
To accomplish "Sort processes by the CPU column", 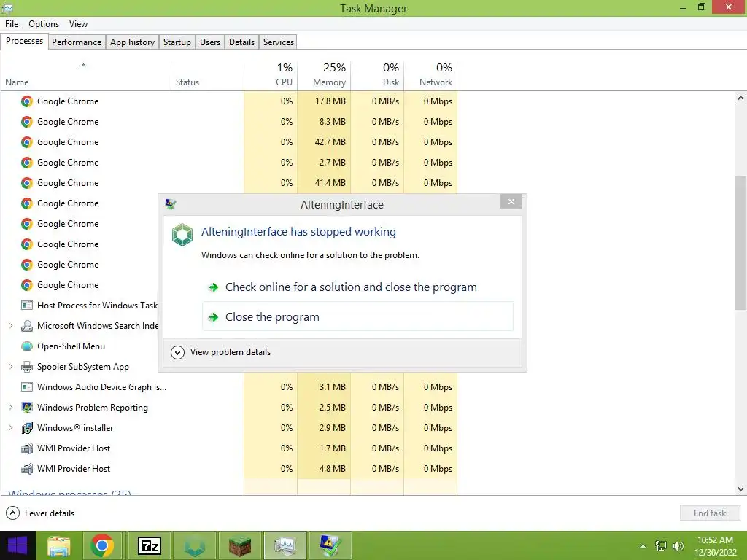I will (271, 76).
